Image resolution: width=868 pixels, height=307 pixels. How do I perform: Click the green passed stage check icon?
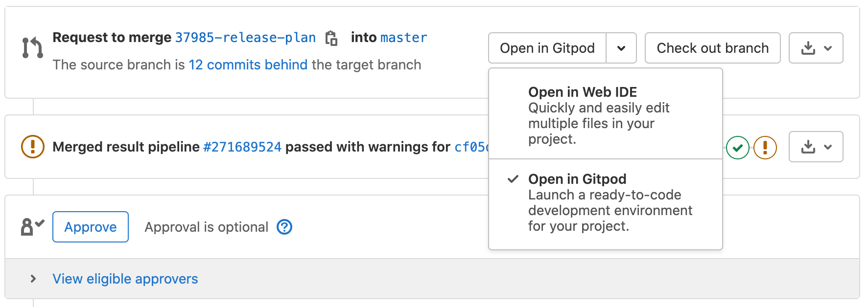point(737,147)
